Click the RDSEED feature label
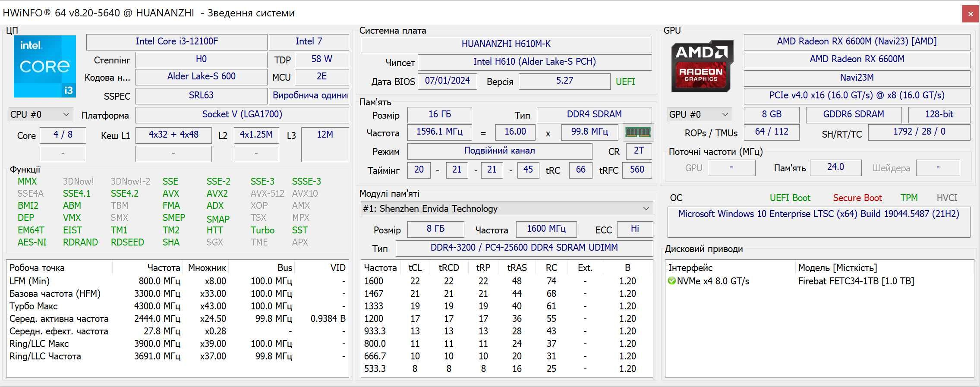This screenshot has height=387, width=980. coord(127,242)
